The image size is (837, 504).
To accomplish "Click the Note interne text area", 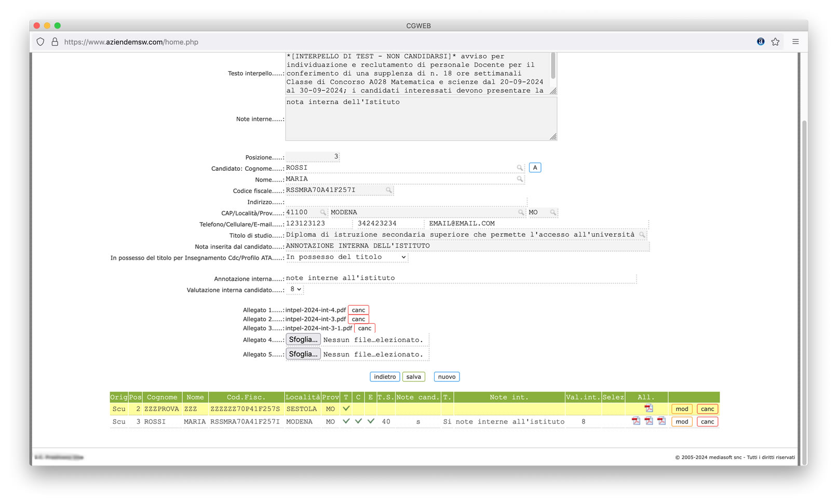I will (x=421, y=119).
